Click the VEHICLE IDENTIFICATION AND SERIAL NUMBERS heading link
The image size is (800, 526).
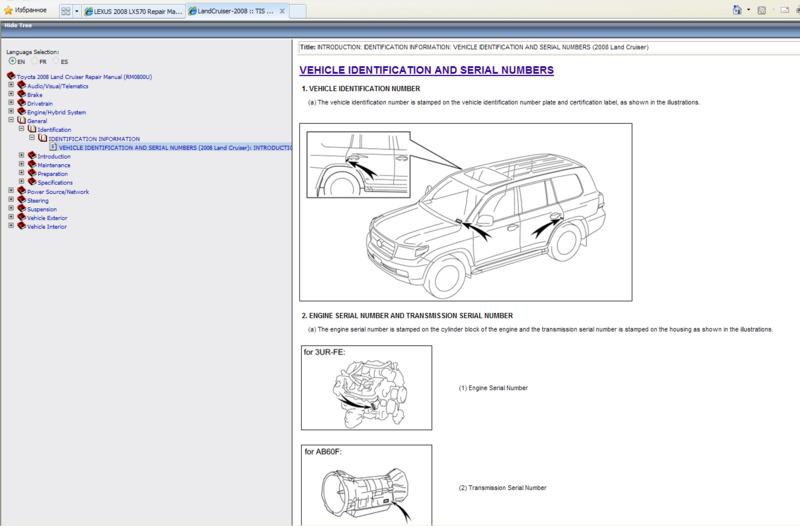click(427, 70)
